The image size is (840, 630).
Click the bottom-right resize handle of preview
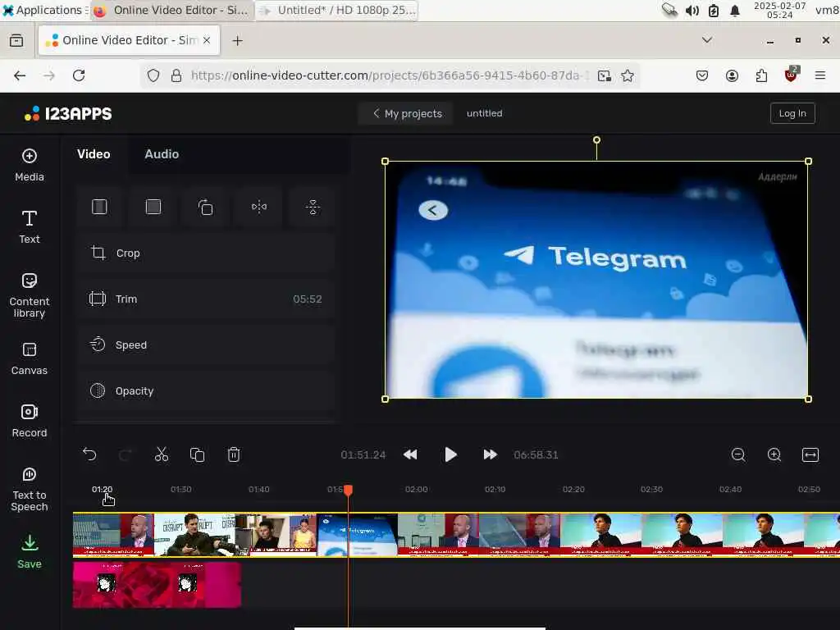tap(808, 399)
